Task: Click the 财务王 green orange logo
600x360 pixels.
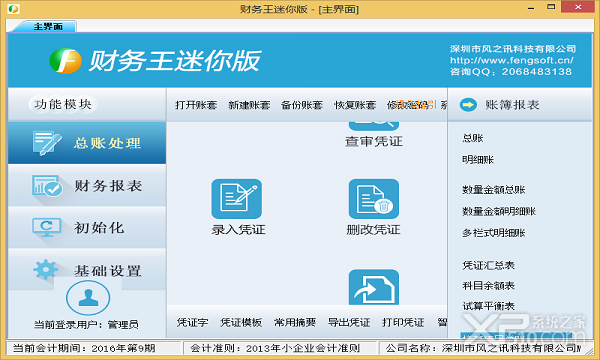Action: click(65, 60)
